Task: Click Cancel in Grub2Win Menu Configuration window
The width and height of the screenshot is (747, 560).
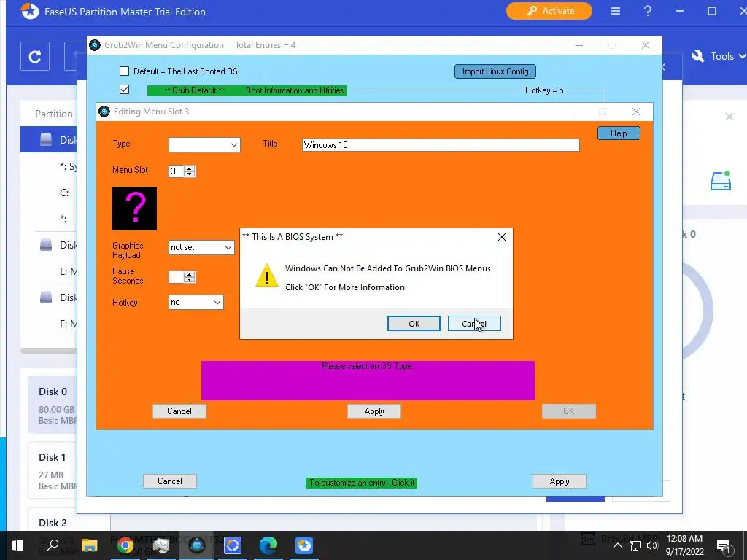Action: 169,481
